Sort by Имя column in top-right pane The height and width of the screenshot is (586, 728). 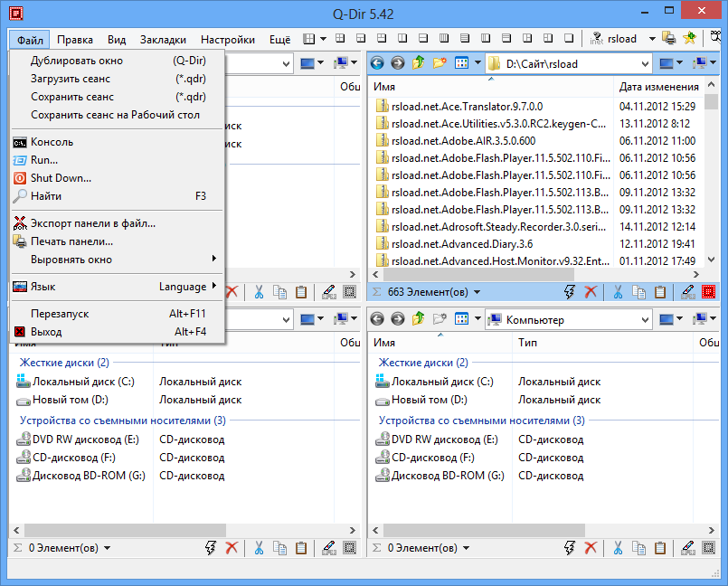click(491, 87)
